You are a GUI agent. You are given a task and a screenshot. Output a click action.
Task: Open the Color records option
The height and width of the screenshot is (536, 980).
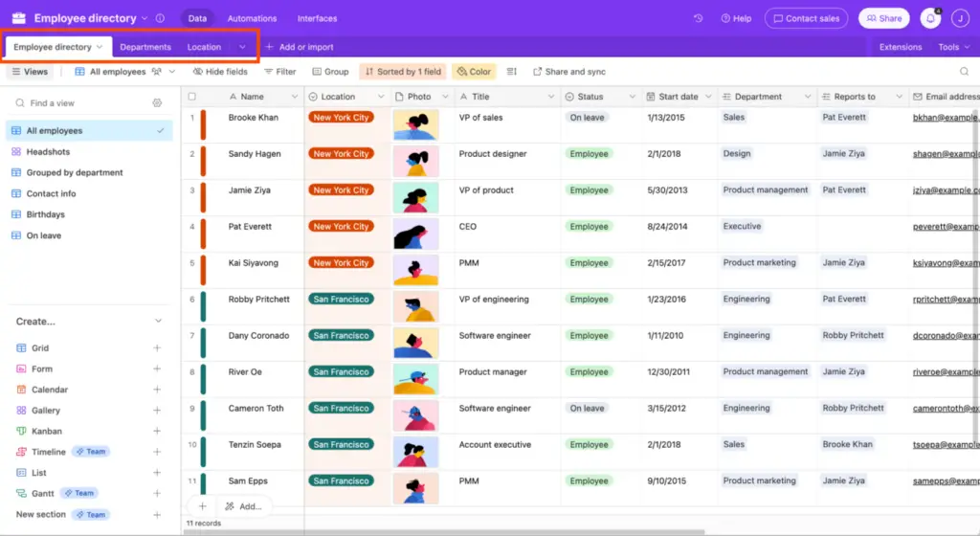point(474,72)
